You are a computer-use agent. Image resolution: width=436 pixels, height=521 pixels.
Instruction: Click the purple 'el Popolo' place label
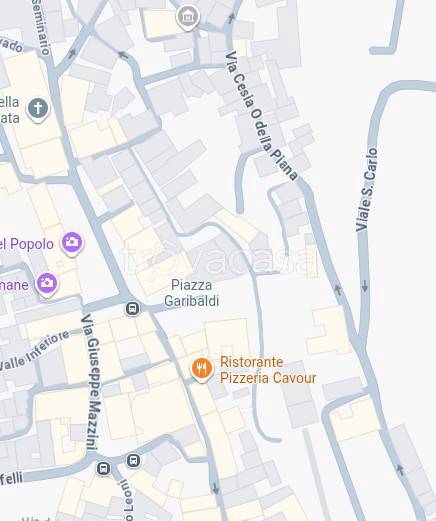coord(27,244)
